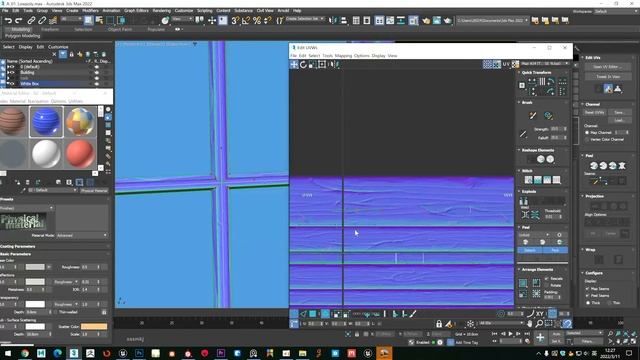Click Load button in Channel rollout

[619, 120]
